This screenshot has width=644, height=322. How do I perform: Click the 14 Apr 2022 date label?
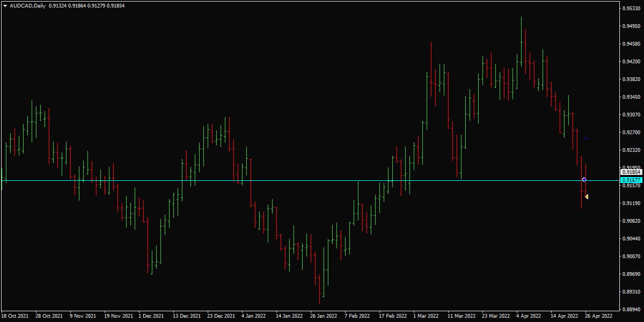tap(564, 316)
